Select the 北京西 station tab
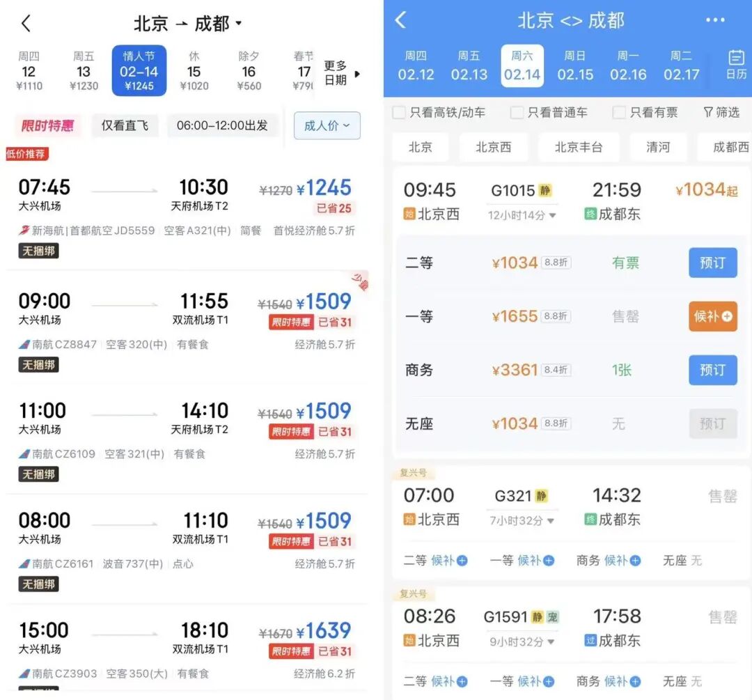The image size is (752, 700). point(494,147)
